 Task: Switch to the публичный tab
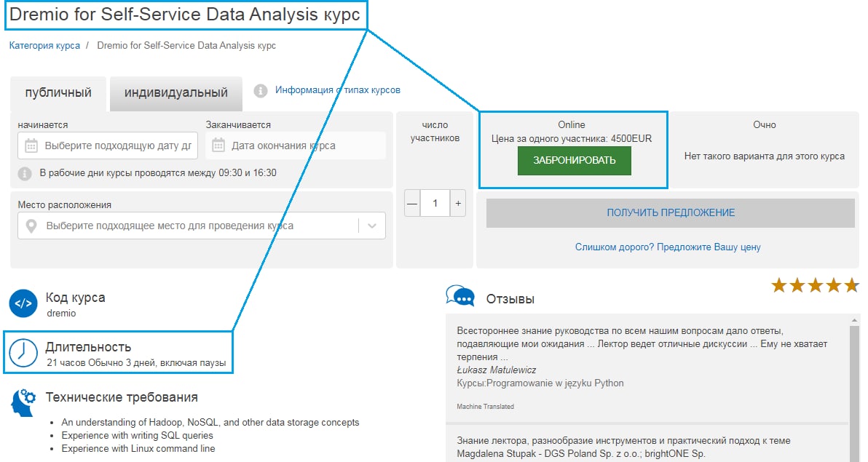point(58,93)
